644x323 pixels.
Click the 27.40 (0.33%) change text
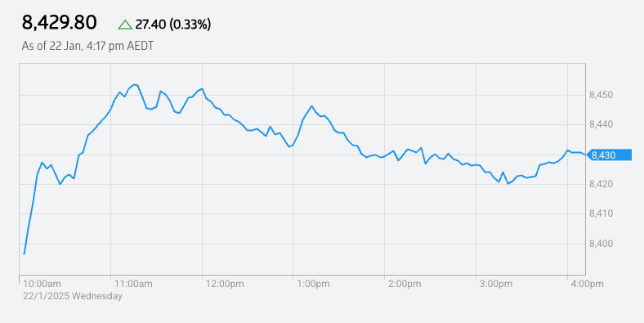[x=173, y=25]
